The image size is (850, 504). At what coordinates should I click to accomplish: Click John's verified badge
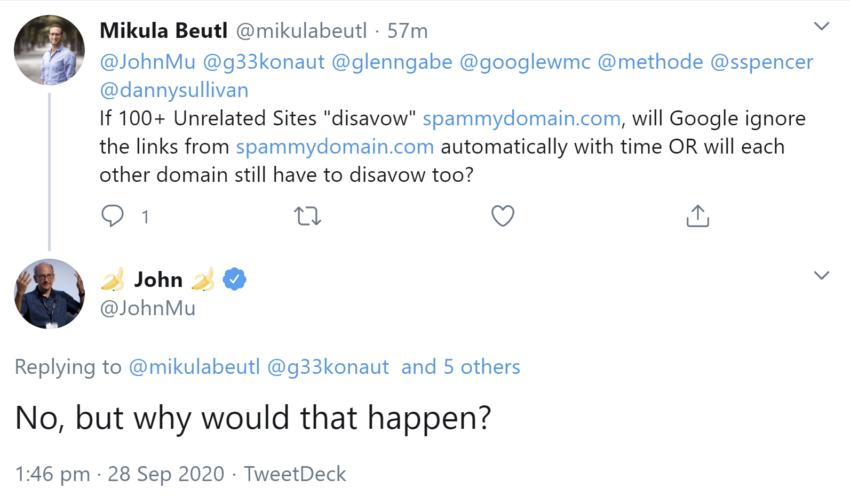point(234,279)
